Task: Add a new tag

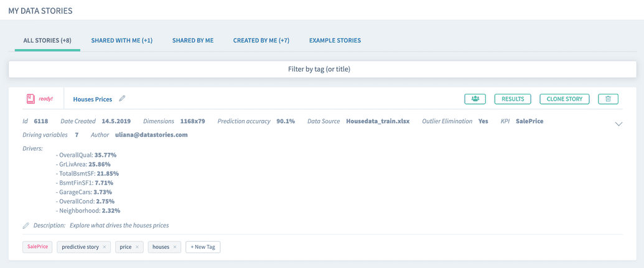Action: pyautogui.click(x=203, y=247)
